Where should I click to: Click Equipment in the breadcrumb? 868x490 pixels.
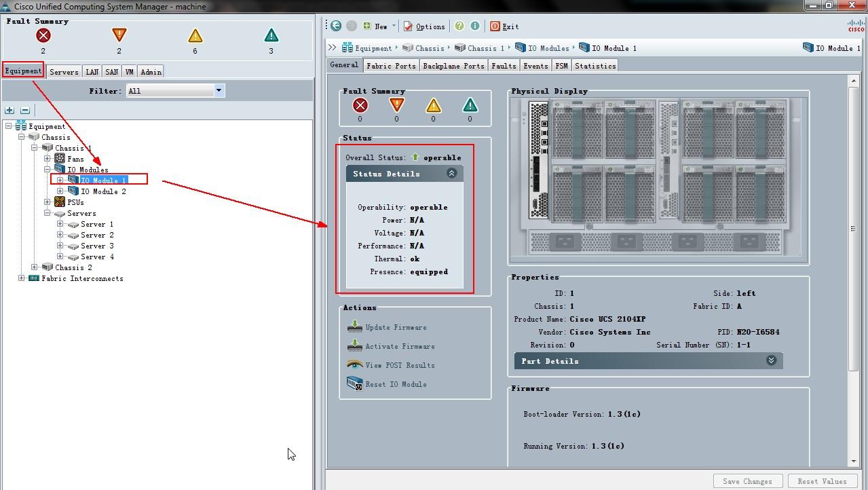click(x=367, y=48)
